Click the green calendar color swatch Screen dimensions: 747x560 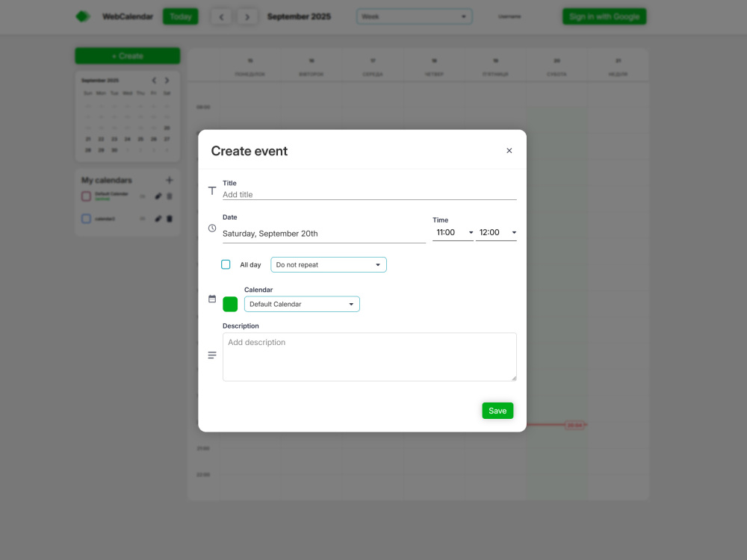click(230, 304)
